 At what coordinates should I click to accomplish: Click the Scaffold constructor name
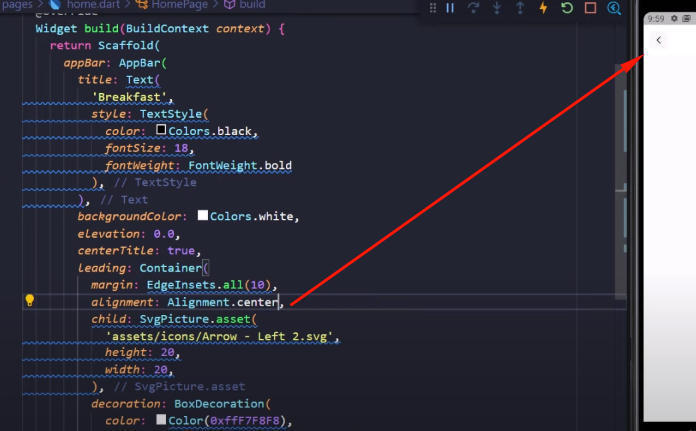pos(126,45)
